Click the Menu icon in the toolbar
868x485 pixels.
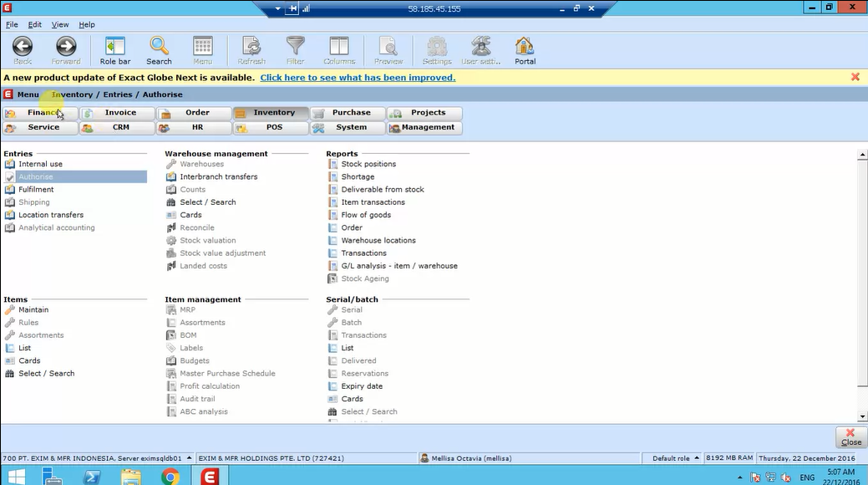(x=202, y=49)
